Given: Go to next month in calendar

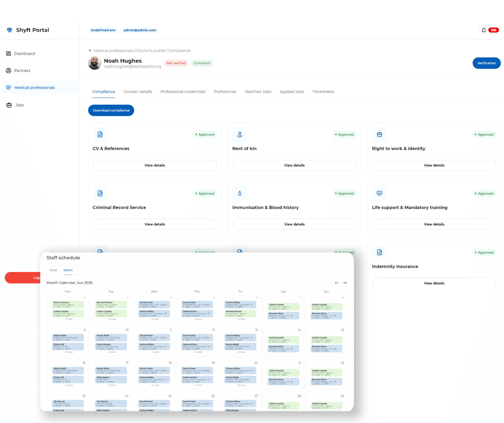Looking at the screenshot, I should 345,283.
